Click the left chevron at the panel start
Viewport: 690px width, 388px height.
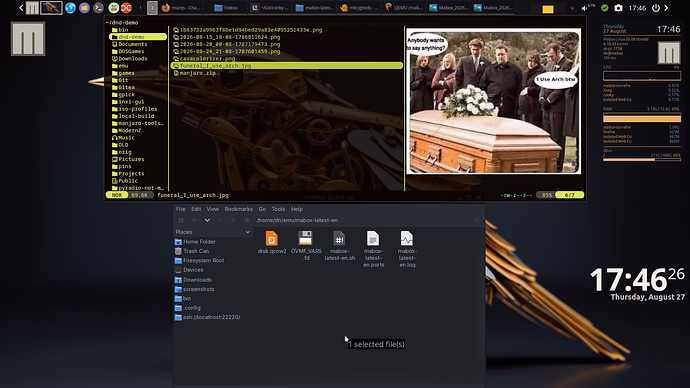(x=21, y=8)
